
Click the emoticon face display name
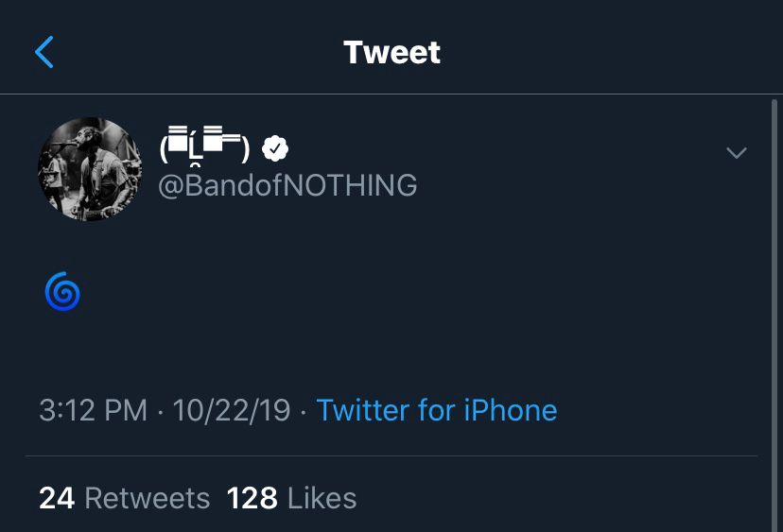(x=204, y=146)
